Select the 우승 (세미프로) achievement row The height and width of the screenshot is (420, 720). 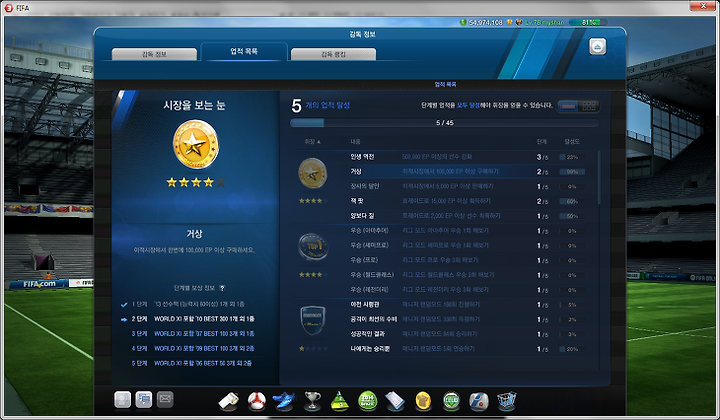click(x=467, y=246)
